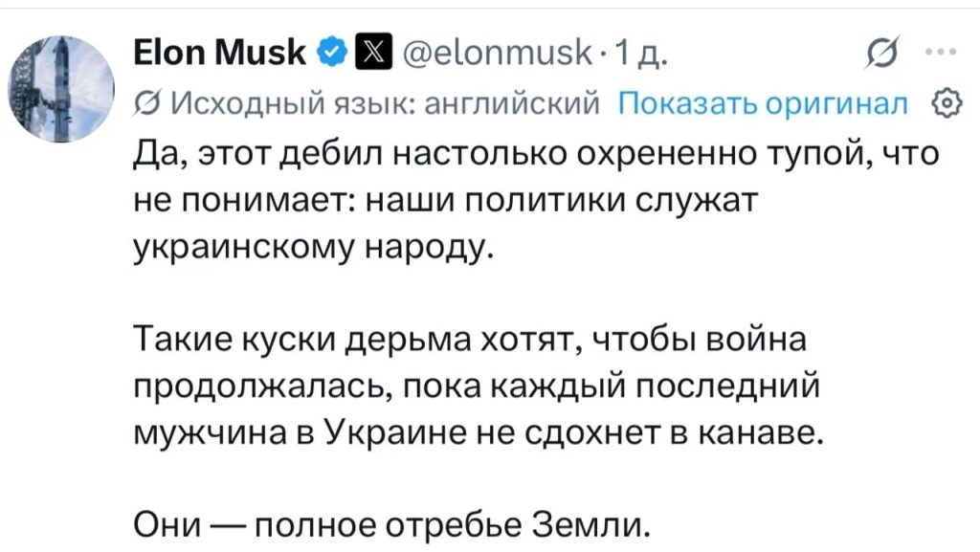Screen dimensions: 980x552
Task: Click small translate icon before 'Исходный язык'
Action: click(146, 103)
